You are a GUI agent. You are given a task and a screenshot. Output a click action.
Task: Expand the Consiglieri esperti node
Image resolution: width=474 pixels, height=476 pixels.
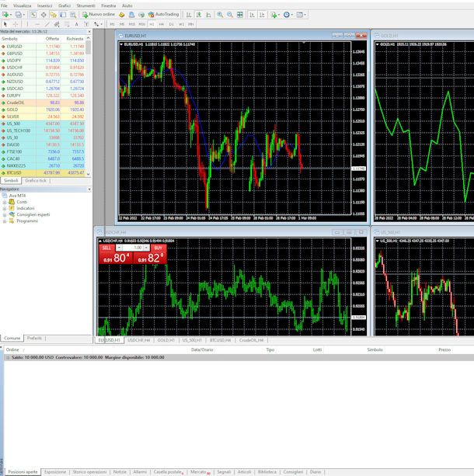click(5, 214)
